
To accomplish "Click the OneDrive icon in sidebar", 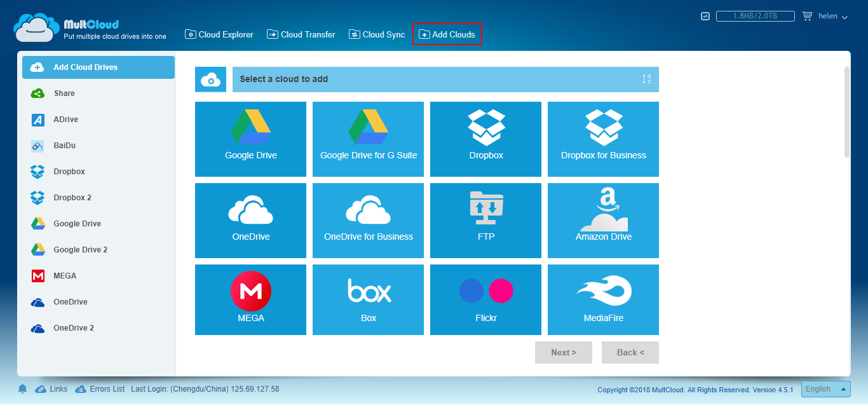I will tap(37, 302).
